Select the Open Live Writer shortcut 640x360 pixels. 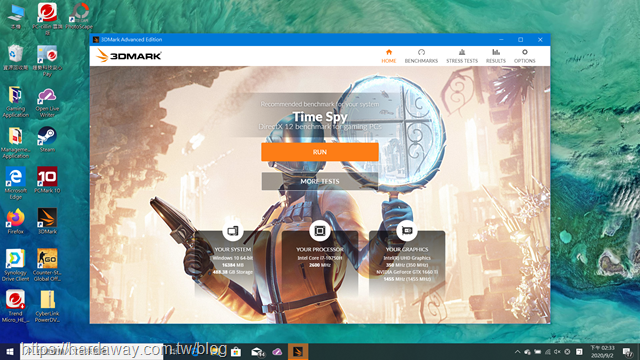(x=47, y=102)
